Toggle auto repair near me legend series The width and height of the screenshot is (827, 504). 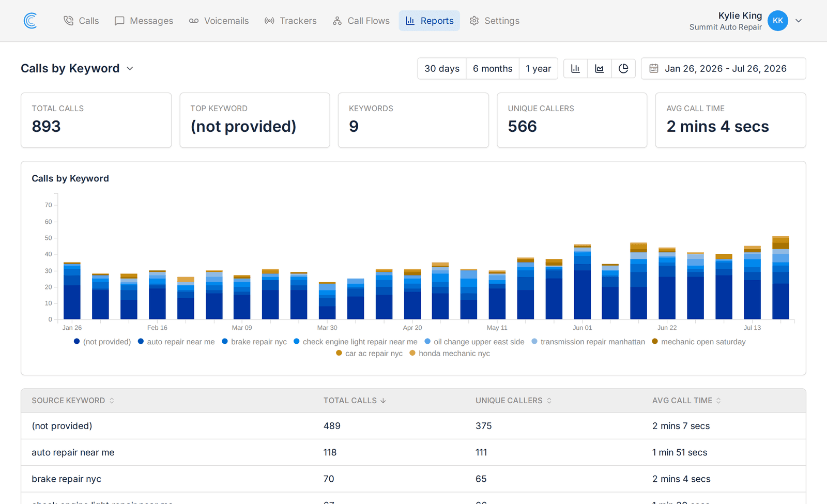pyautogui.click(x=176, y=342)
